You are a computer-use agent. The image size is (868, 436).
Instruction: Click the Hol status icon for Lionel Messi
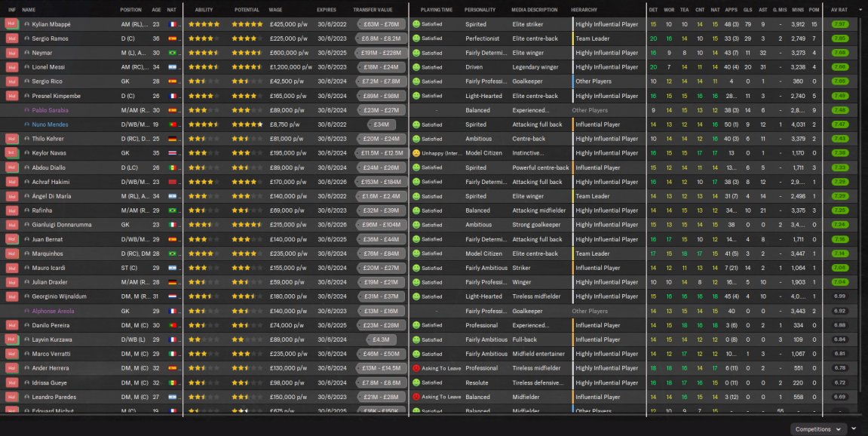click(x=11, y=67)
